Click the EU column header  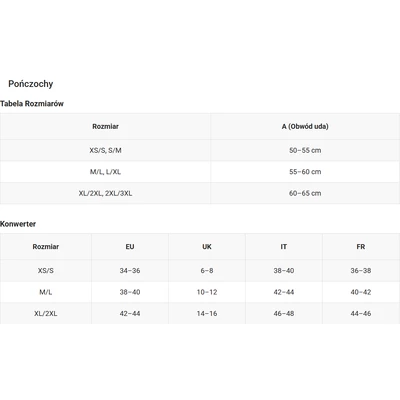point(130,247)
